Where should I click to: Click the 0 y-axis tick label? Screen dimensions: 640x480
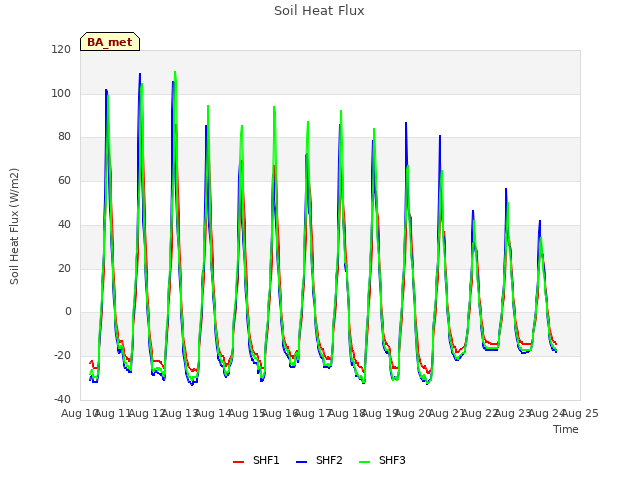tap(68, 312)
